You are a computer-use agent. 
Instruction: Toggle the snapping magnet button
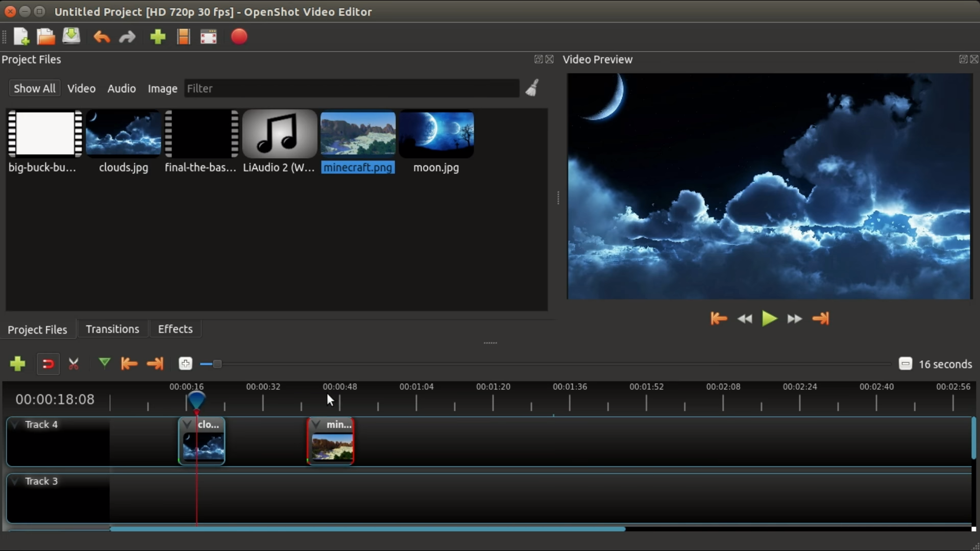(x=48, y=364)
